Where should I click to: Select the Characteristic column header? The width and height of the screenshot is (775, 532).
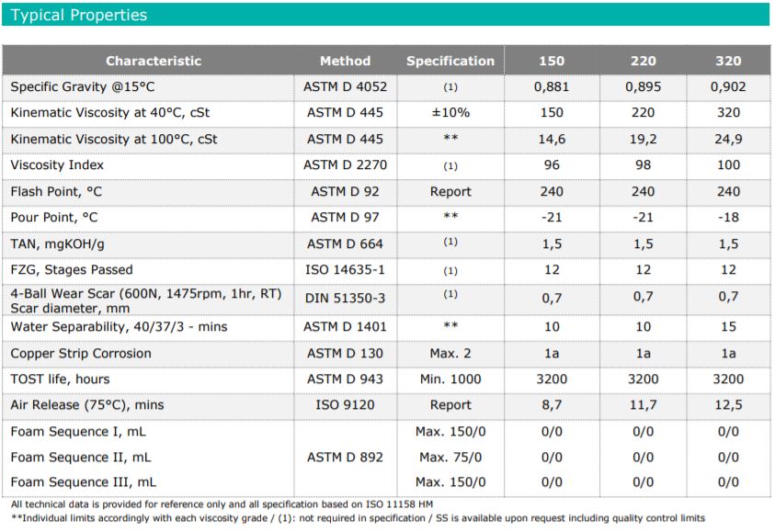coord(154,61)
